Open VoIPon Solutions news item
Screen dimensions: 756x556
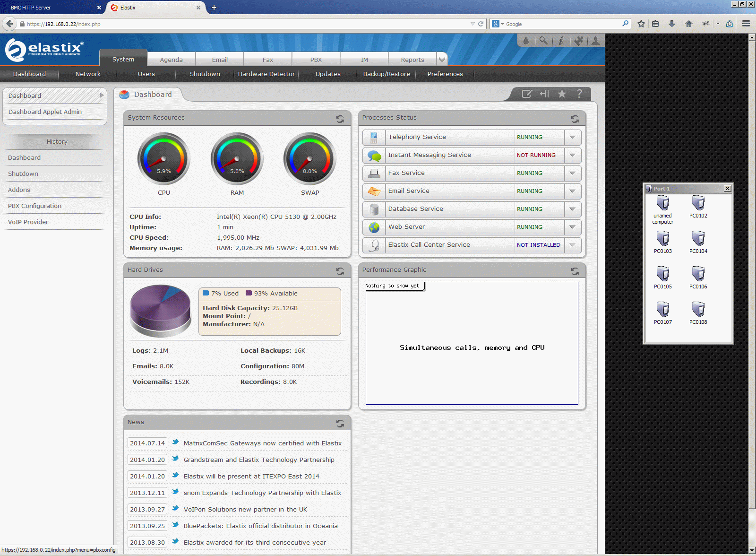click(245, 510)
